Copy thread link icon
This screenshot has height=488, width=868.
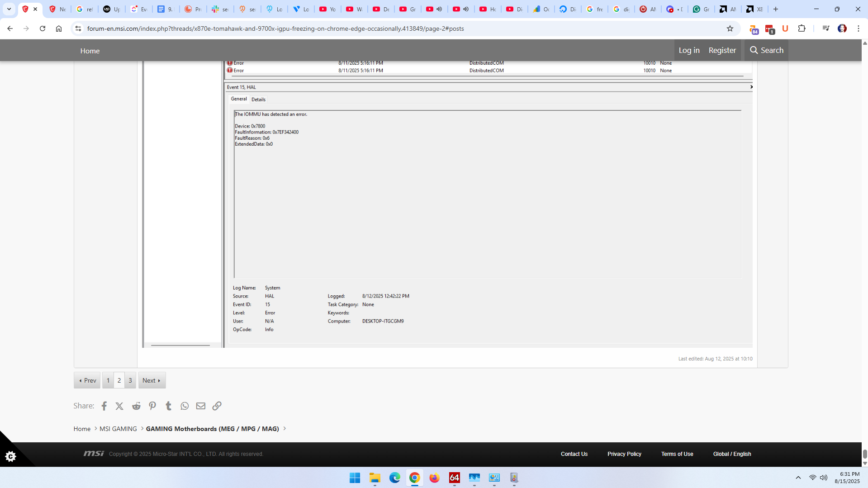217,406
